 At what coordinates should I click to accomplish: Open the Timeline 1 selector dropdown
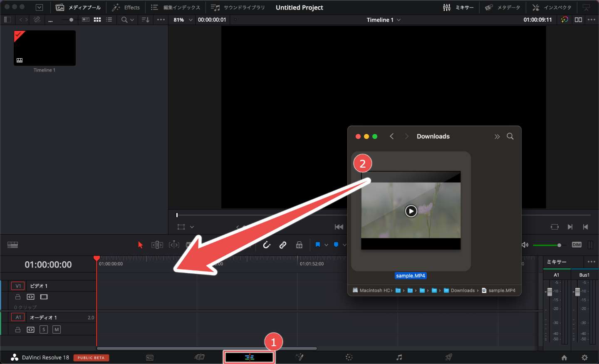tap(384, 20)
